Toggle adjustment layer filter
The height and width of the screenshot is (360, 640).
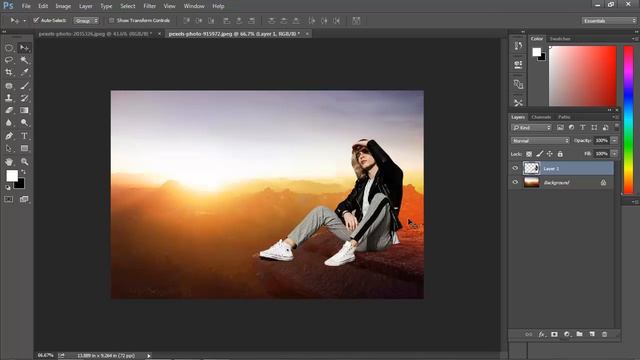571,128
